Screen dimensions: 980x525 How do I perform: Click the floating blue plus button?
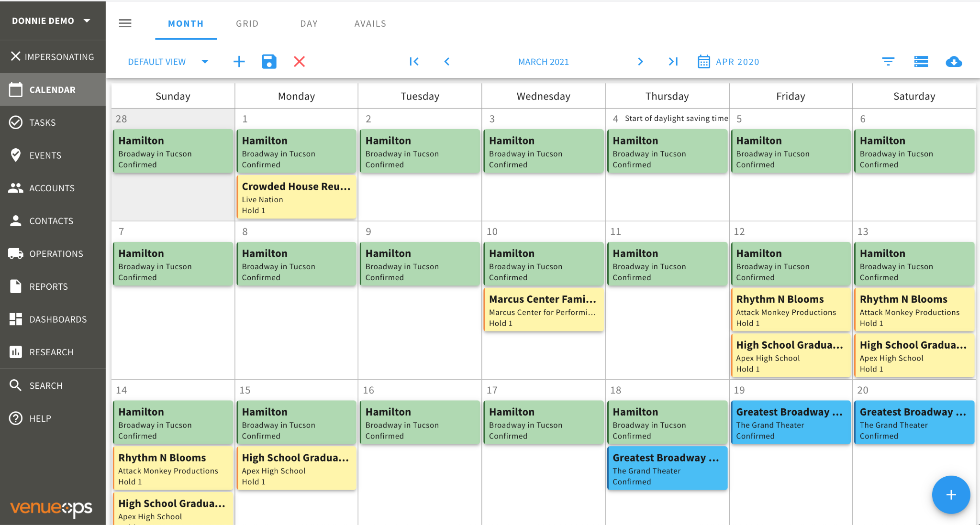pyautogui.click(x=947, y=494)
